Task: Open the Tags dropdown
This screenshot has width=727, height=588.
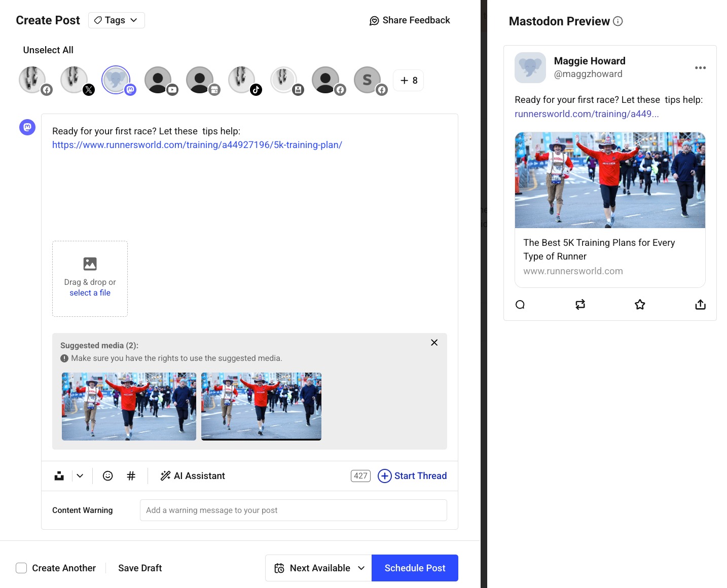Action: (116, 20)
